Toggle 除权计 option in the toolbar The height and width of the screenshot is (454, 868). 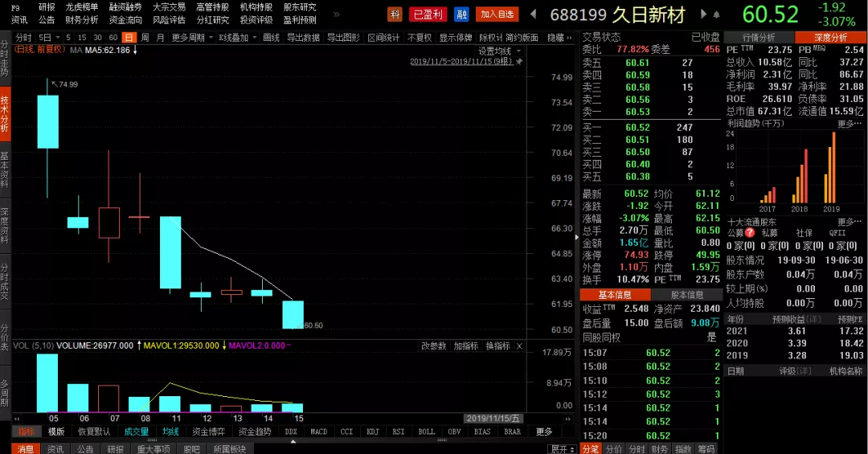click(x=490, y=38)
